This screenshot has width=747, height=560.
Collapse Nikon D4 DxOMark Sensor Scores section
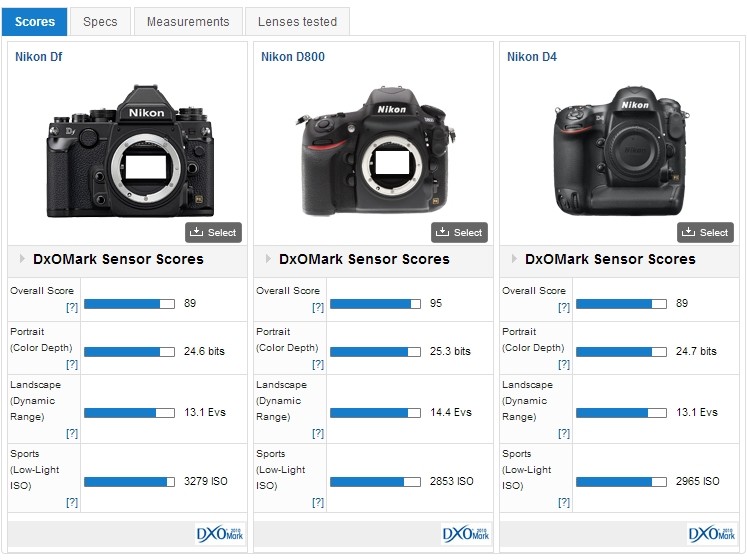[x=514, y=259]
